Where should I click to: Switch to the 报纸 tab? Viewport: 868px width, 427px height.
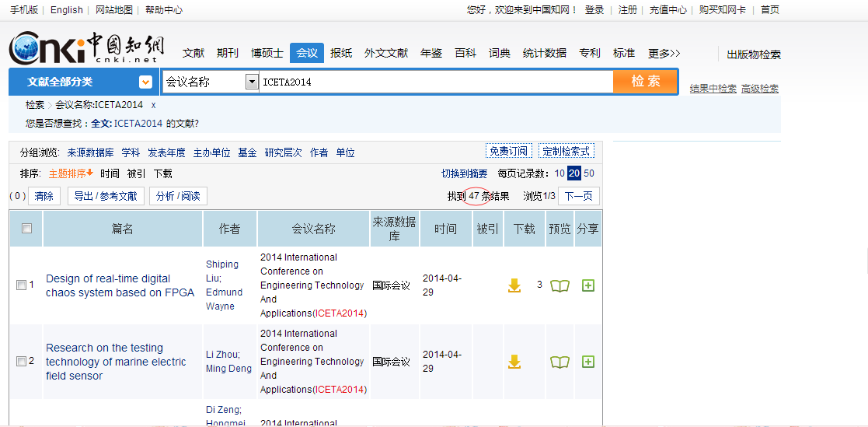pos(341,53)
